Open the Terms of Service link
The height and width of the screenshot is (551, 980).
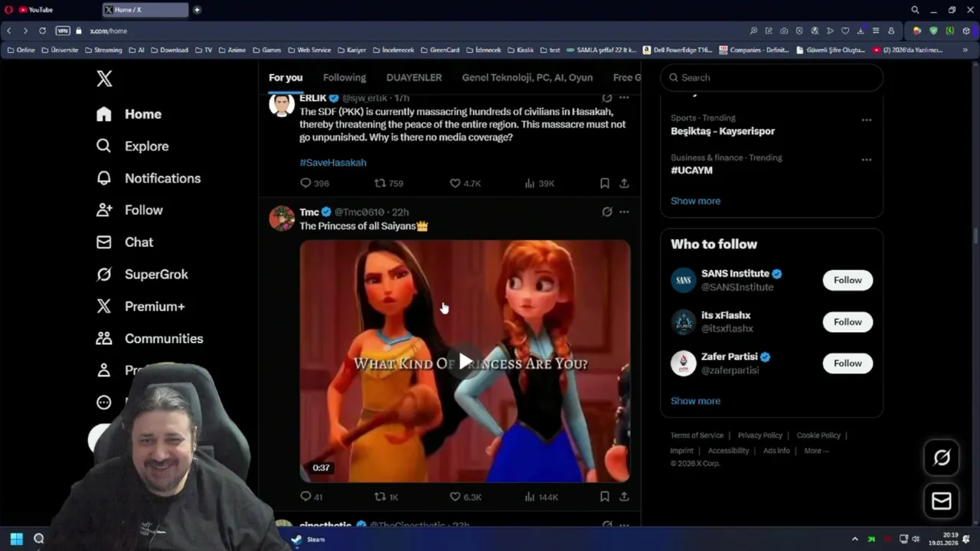697,435
